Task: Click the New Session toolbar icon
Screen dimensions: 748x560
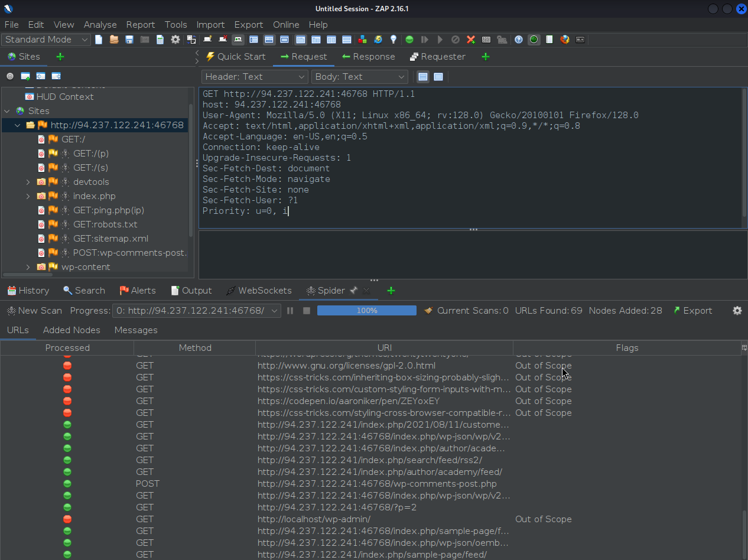Action: [99, 40]
